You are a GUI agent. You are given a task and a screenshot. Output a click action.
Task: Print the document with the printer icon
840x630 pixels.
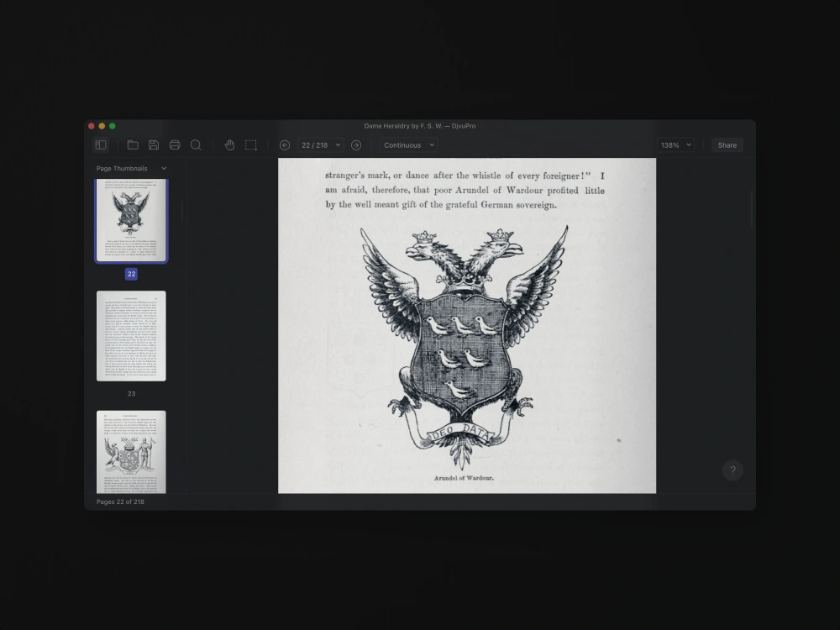click(175, 144)
